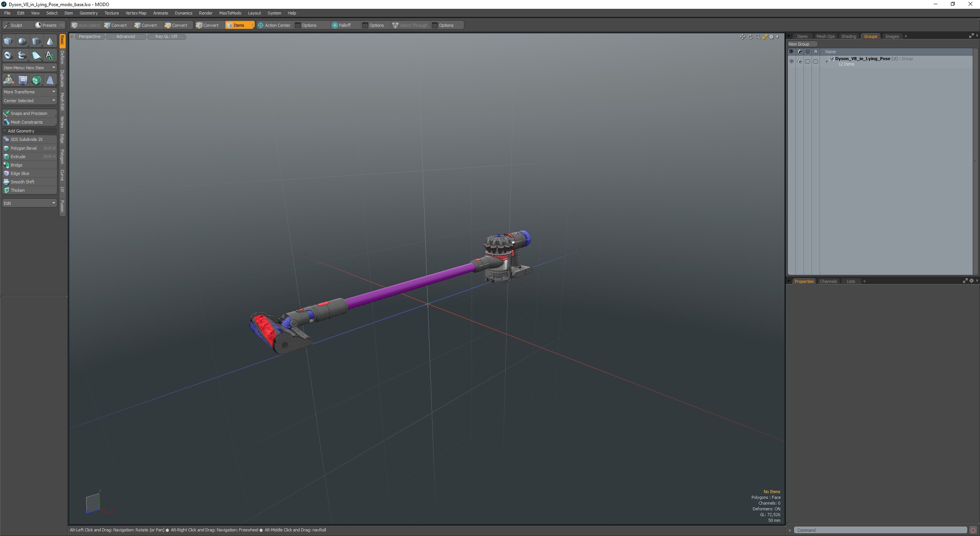Select the Sphere primitive tool
980x536 pixels.
point(22,41)
